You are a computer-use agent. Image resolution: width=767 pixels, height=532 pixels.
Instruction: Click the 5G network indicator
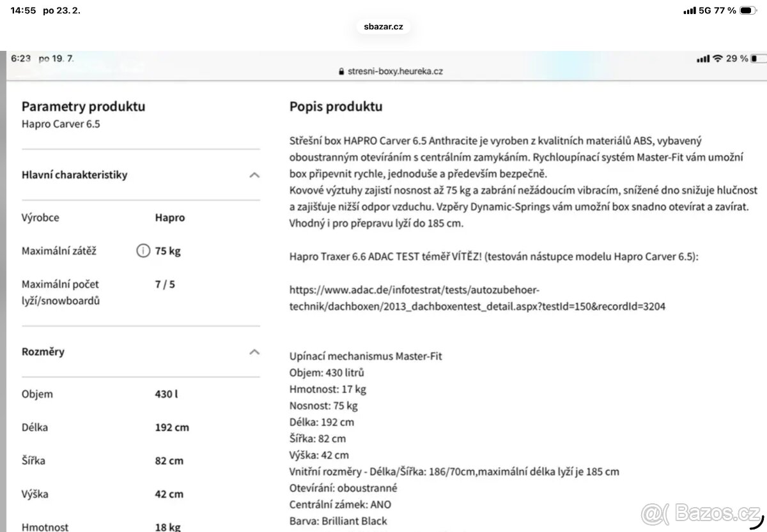[706, 11]
